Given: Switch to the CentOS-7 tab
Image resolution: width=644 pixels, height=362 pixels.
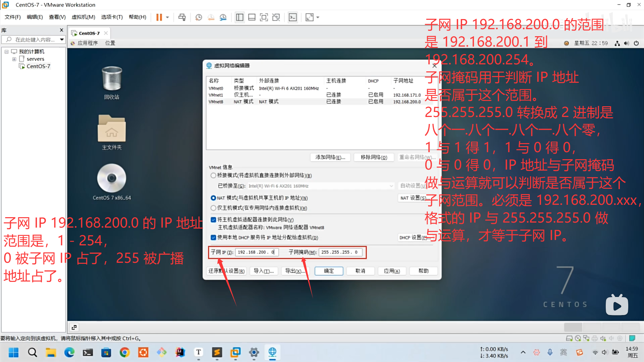Looking at the screenshot, I should pos(89,33).
